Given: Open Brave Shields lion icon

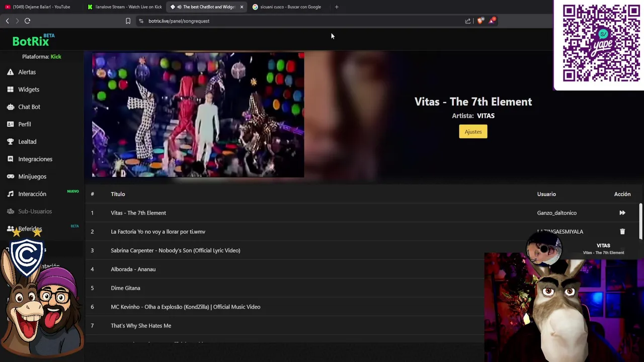Looking at the screenshot, I should point(480,21).
